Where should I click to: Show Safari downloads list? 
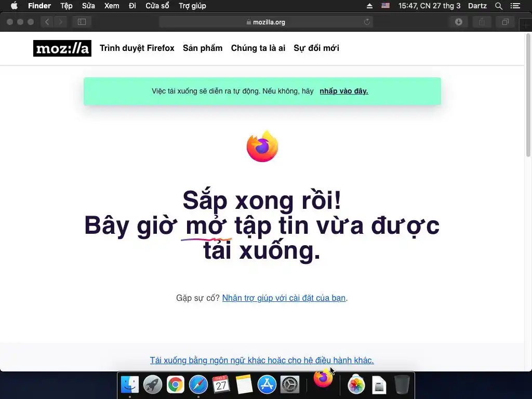click(458, 22)
